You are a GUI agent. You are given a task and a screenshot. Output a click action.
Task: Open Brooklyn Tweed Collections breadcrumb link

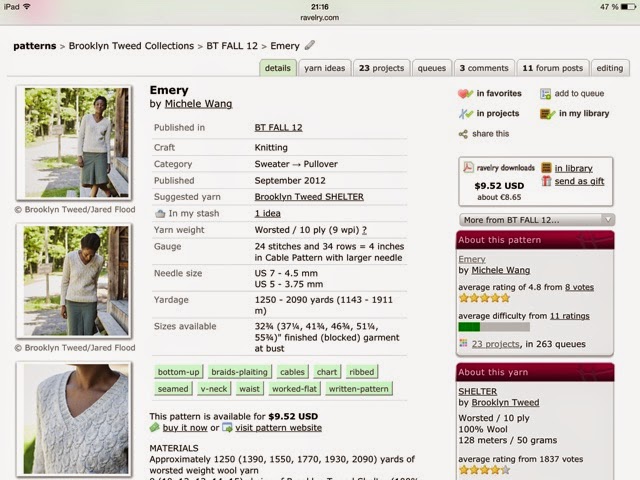click(x=131, y=46)
